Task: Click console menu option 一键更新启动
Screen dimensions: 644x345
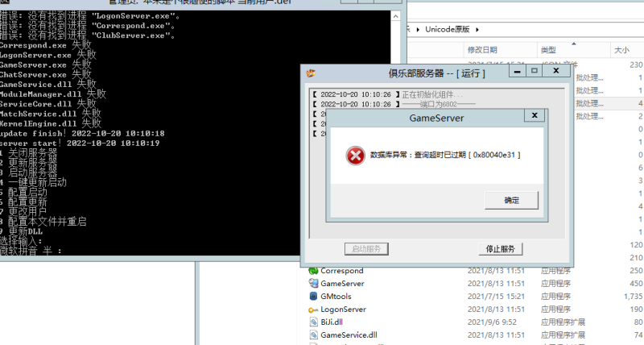Action: click(x=33, y=182)
